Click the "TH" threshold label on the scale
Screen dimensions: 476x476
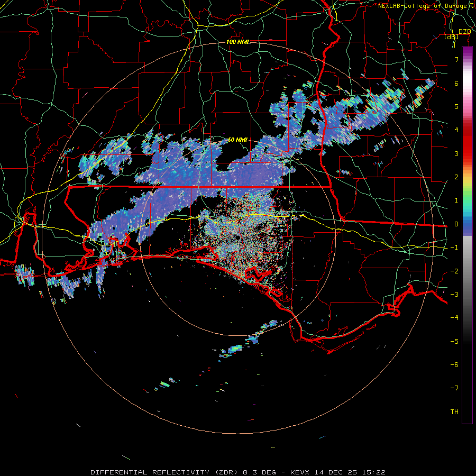[454, 412]
